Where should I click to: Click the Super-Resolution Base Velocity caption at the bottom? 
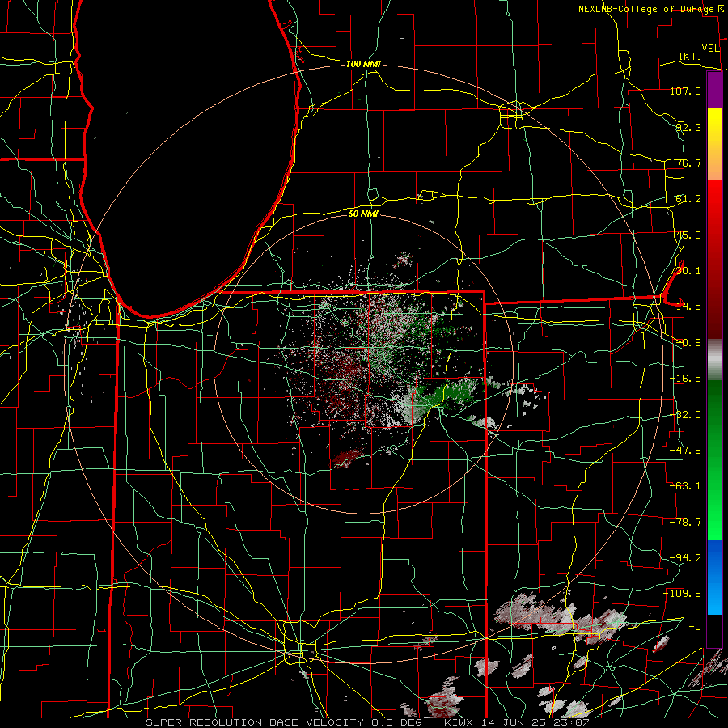click(x=368, y=722)
